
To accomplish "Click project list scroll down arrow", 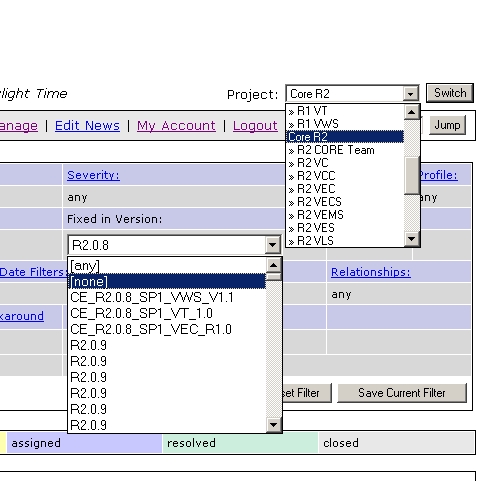I will point(411,239).
